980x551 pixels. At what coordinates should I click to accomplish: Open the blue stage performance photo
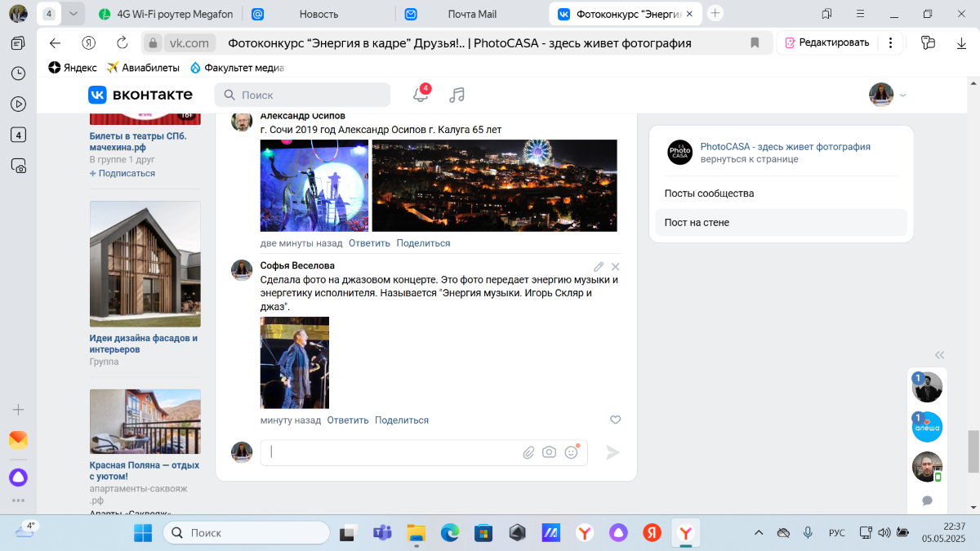click(x=314, y=185)
